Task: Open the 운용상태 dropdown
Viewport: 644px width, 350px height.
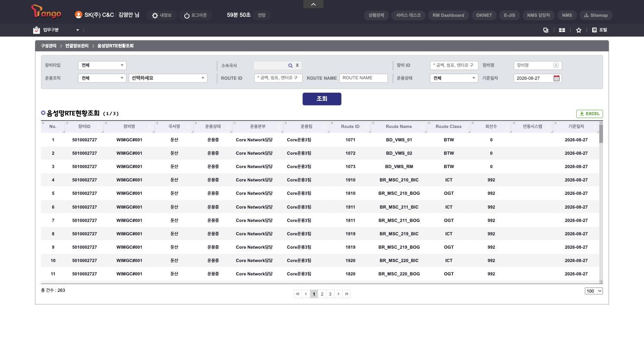Action: tap(454, 78)
